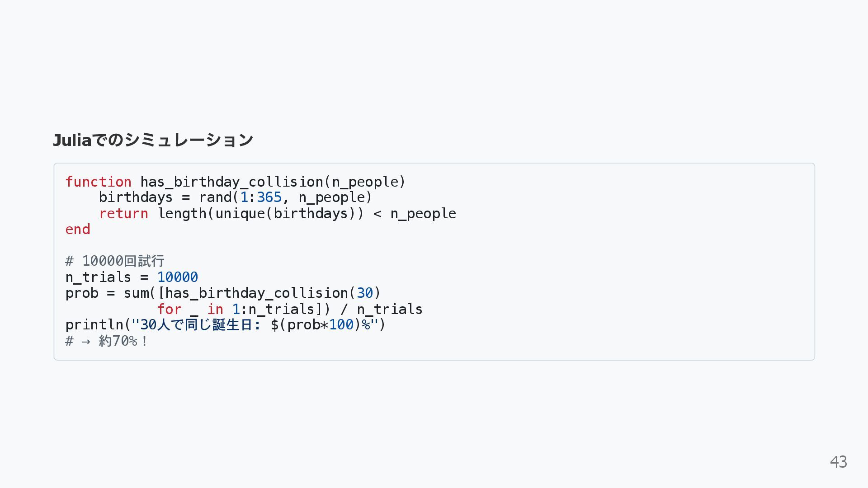868x488 pixels.
Task: Click the blue value 10000 after n_trials
Action: pos(177,277)
